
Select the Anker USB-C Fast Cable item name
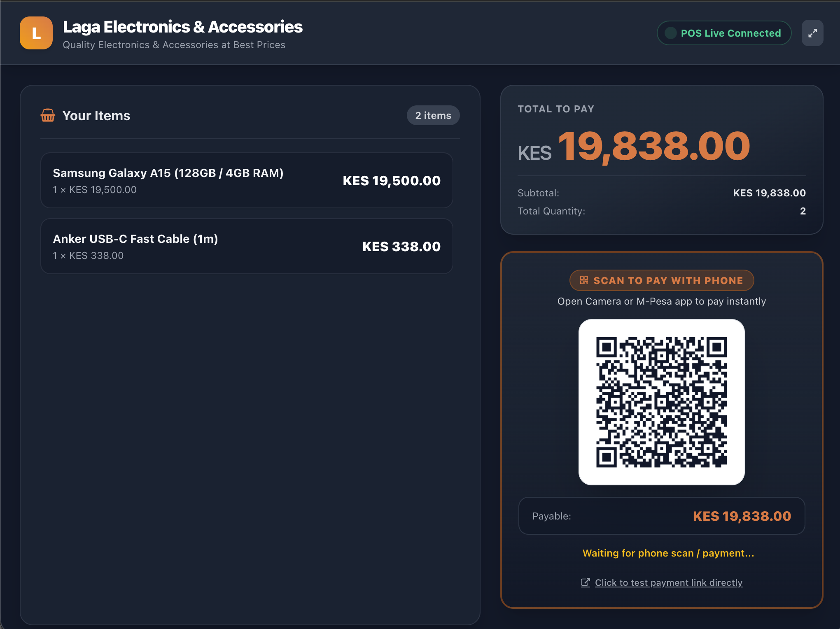tap(135, 239)
